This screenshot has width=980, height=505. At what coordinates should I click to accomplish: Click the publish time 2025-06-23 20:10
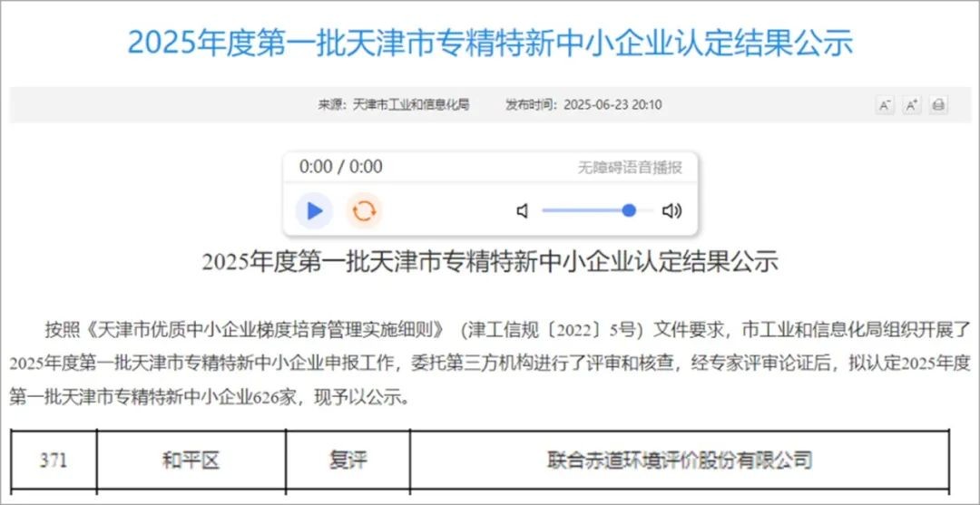[x=612, y=104]
